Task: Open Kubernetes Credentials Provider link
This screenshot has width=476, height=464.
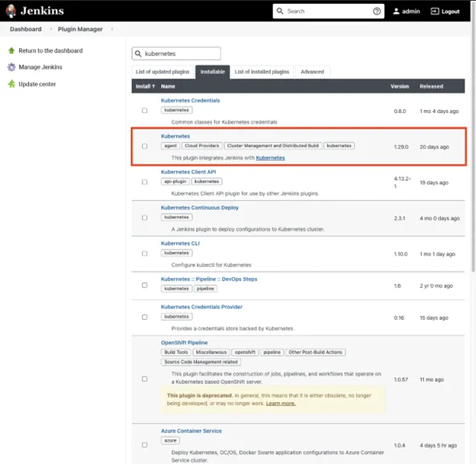Action: (x=201, y=307)
